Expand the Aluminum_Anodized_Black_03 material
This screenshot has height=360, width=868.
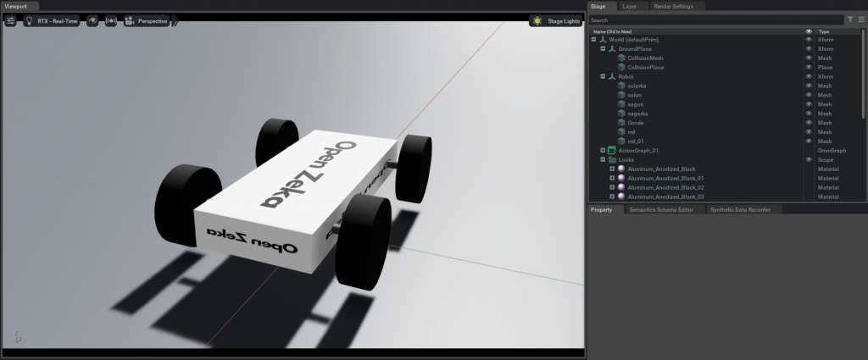point(612,197)
